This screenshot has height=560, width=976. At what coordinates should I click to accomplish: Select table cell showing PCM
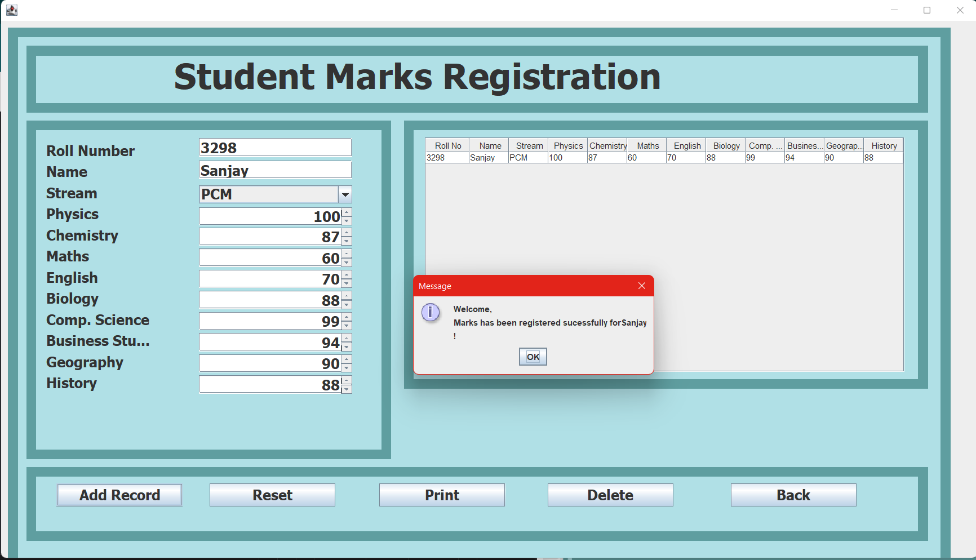[528, 158]
